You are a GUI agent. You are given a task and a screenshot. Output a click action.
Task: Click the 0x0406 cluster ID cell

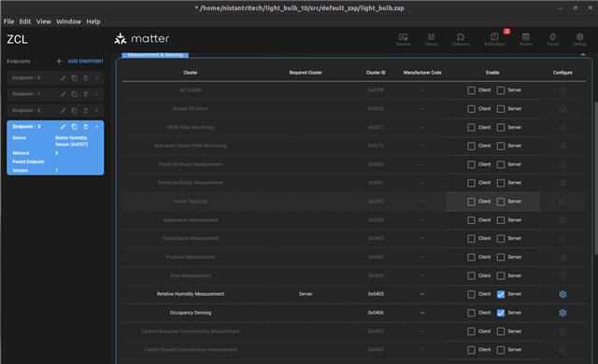coord(376,313)
